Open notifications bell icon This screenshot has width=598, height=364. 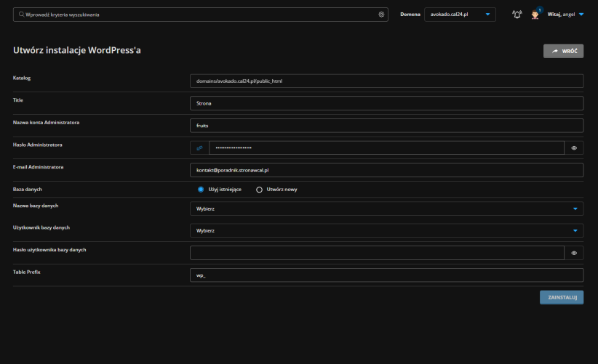[517, 15]
